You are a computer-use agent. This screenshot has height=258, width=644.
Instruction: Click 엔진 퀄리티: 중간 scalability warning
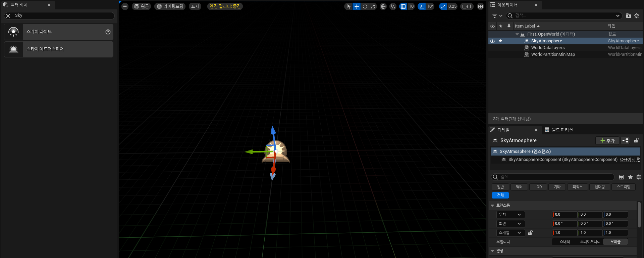[225, 6]
